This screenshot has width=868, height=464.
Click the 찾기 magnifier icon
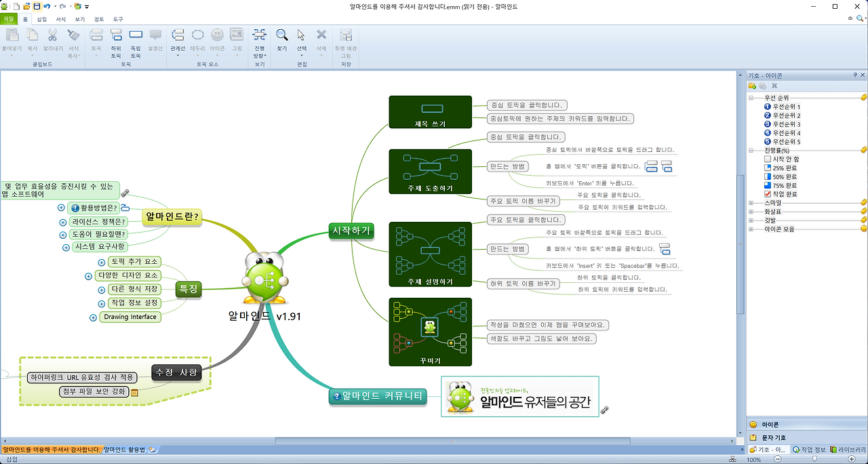click(x=282, y=35)
